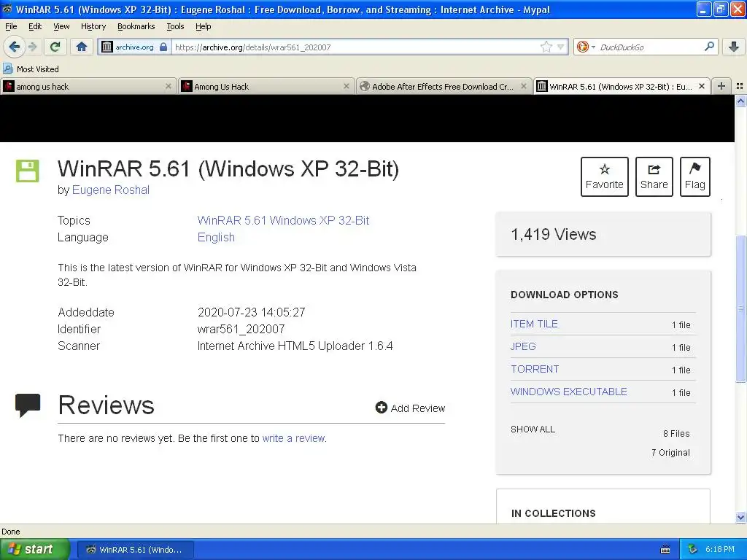Reload the current page

coord(55,47)
